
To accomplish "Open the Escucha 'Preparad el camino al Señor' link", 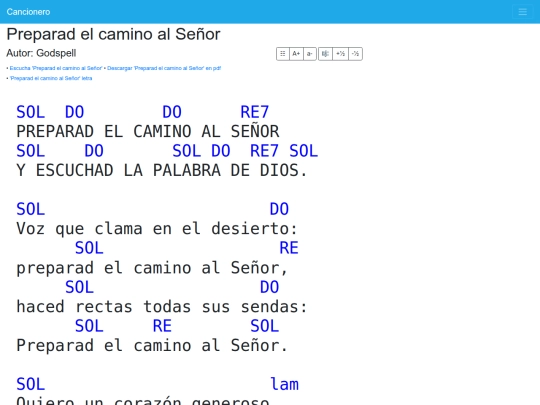I will (56, 68).
